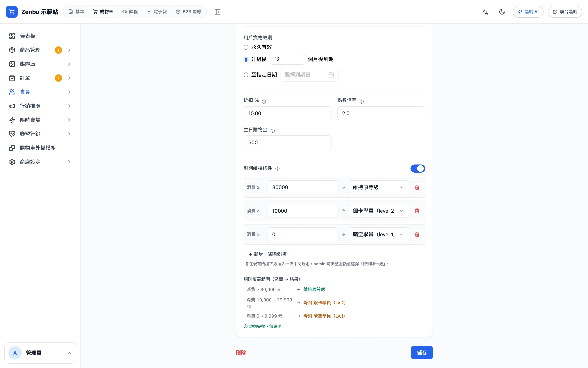Show help for 折扣 % field

(x=264, y=102)
